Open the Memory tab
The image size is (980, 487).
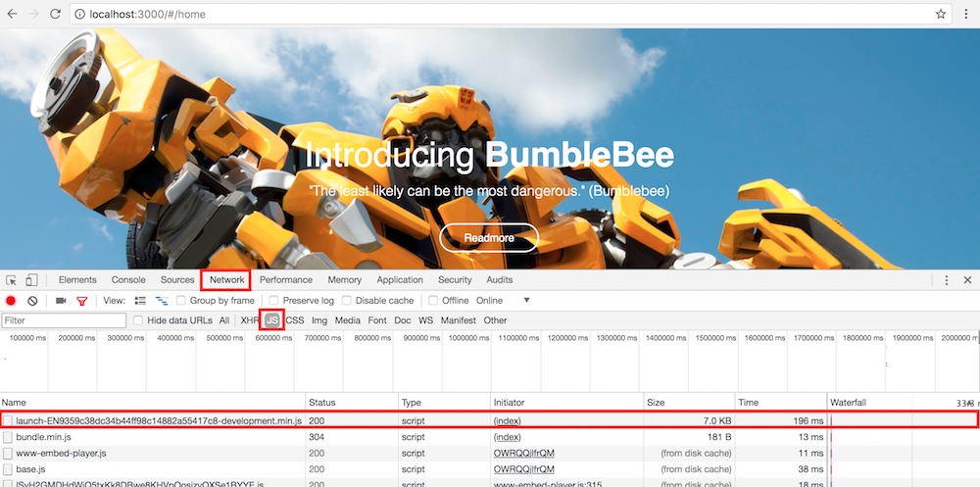pos(344,280)
